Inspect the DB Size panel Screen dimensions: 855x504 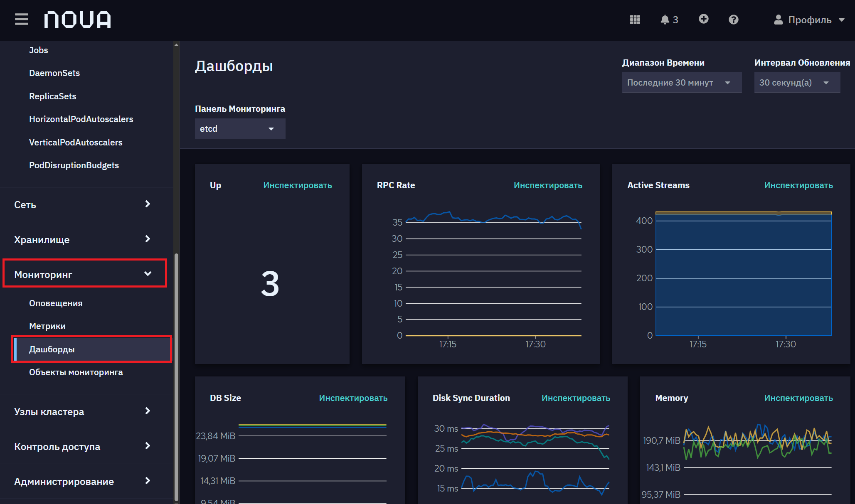[353, 398]
